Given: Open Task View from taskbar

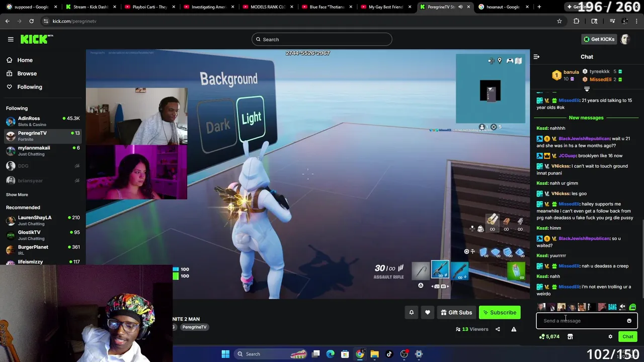Looking at the screenshot, I should [316, 354].
